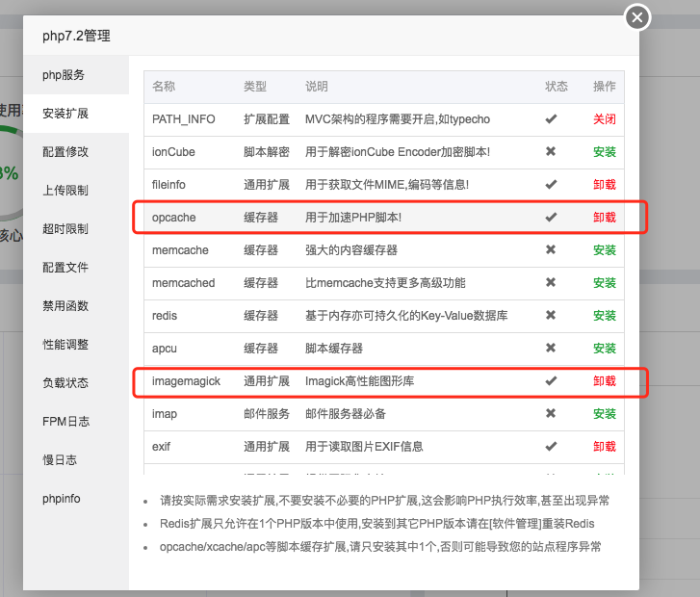Select the apcu name cell

pos(165,349)
